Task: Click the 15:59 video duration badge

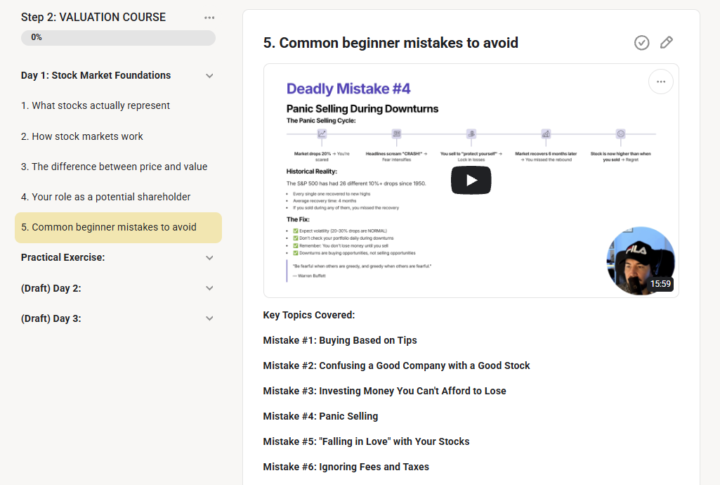Action: 660,284
